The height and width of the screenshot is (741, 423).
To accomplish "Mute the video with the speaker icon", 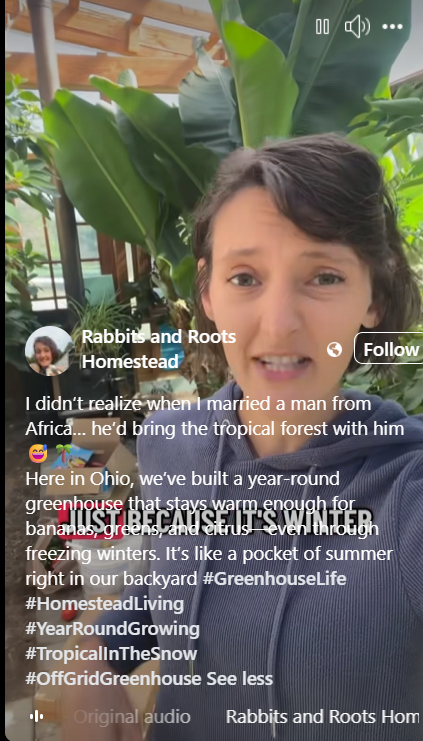I will click(357, 27).
